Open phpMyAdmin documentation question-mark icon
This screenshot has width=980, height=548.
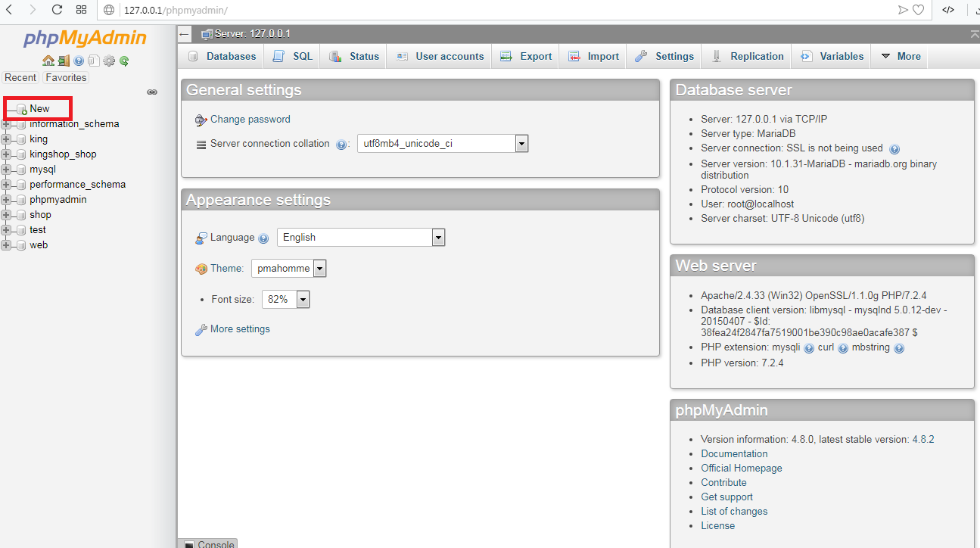click(79, 61)
